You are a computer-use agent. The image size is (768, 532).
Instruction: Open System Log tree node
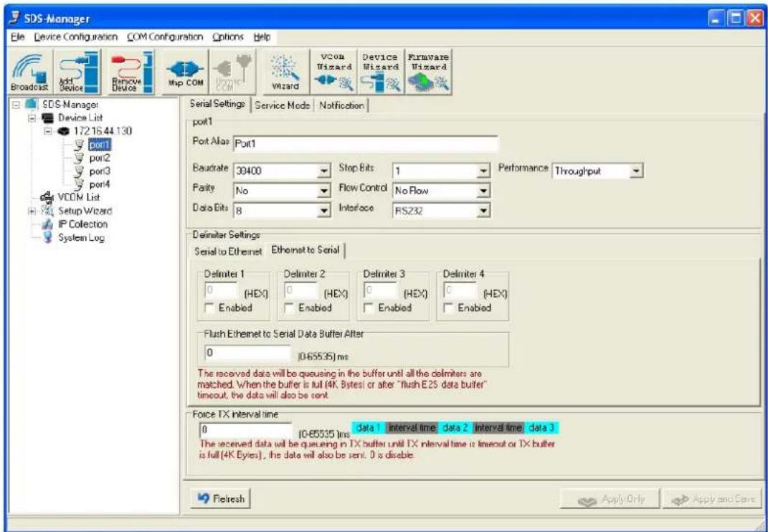click(81, 238)
